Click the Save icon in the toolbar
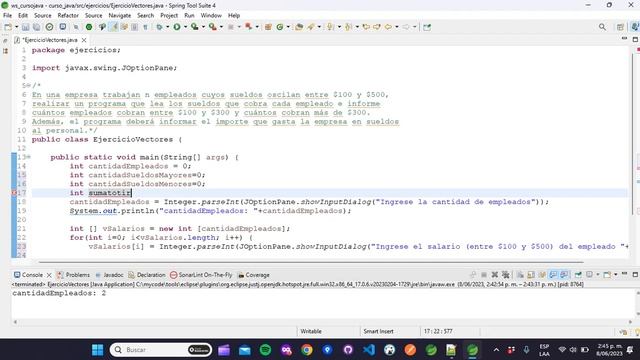Image resolution: width=640 pixels, height=360 pixels. point(25,27)
